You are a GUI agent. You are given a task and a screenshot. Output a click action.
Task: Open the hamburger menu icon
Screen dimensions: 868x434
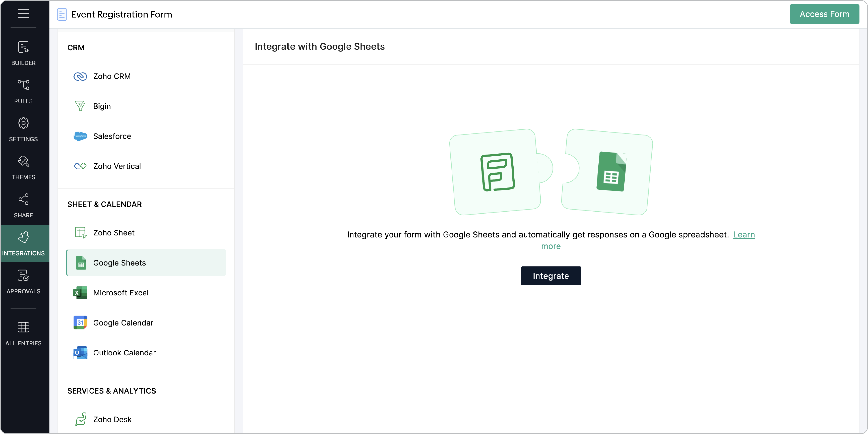tap(23, 13)
